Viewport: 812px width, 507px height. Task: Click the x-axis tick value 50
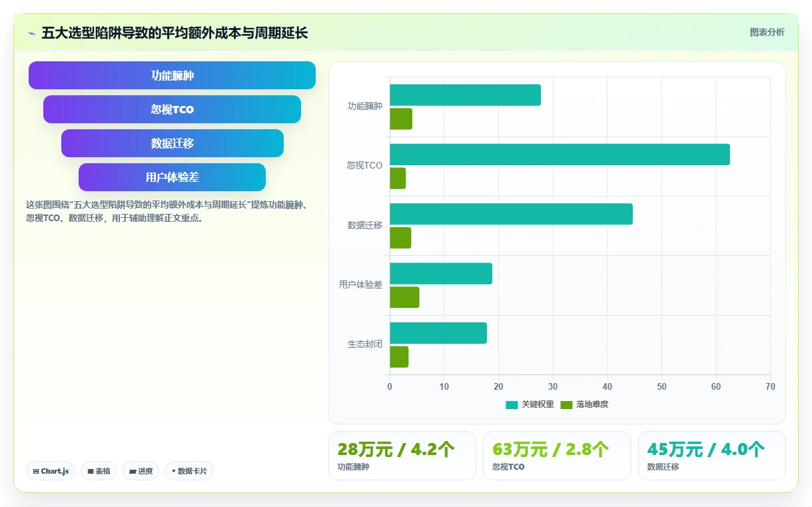pyautogui.click(x=661, y=386)
